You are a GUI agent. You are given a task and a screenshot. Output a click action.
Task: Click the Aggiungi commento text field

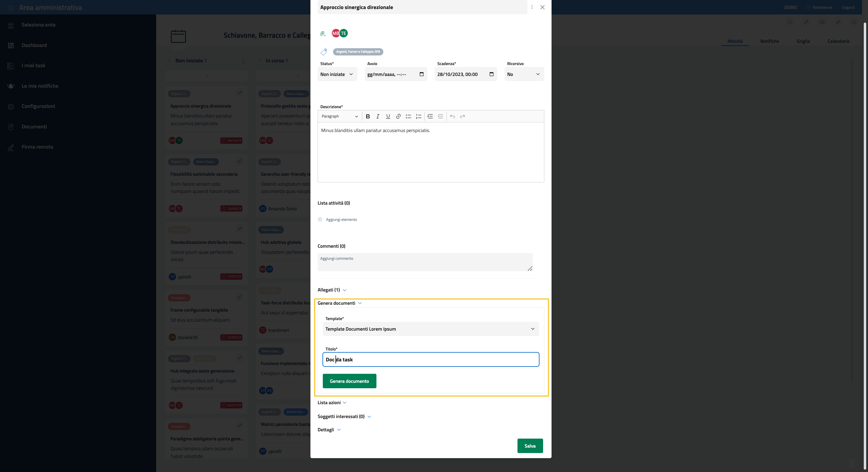425,262
